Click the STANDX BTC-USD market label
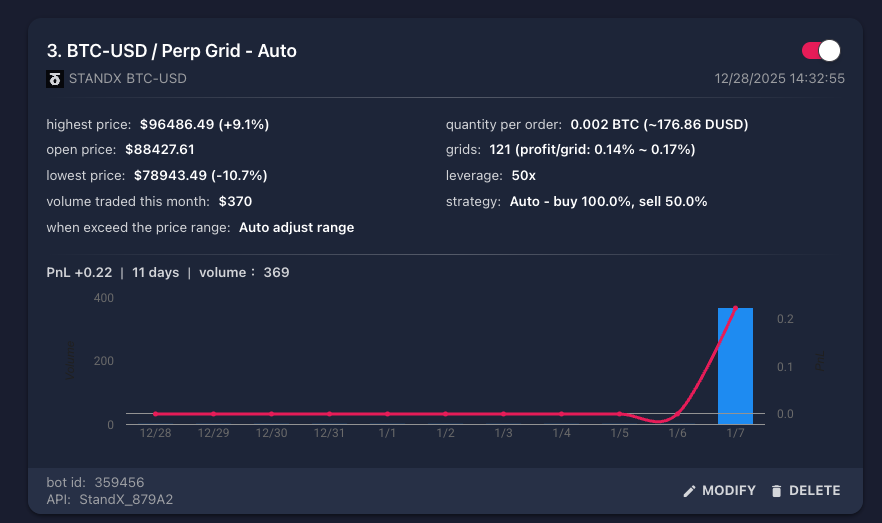The height and width of the screenshot is (523, 882). pyautogui.click(x=127, y=78)
